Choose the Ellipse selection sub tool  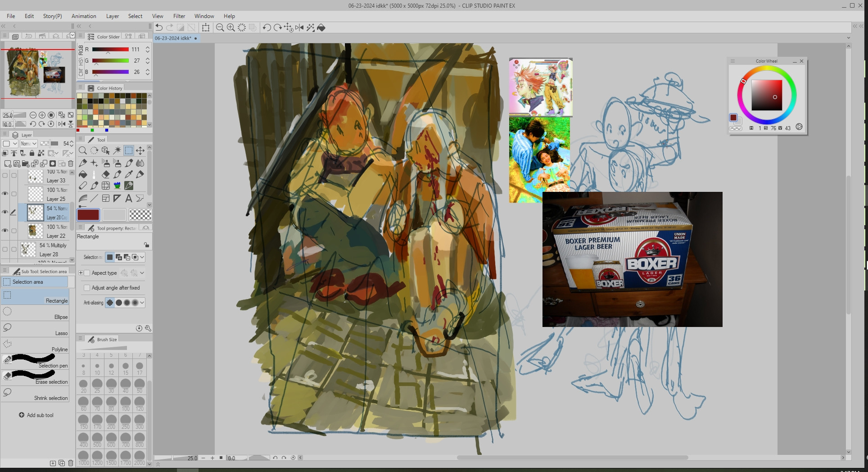click(x=35, y=313)
